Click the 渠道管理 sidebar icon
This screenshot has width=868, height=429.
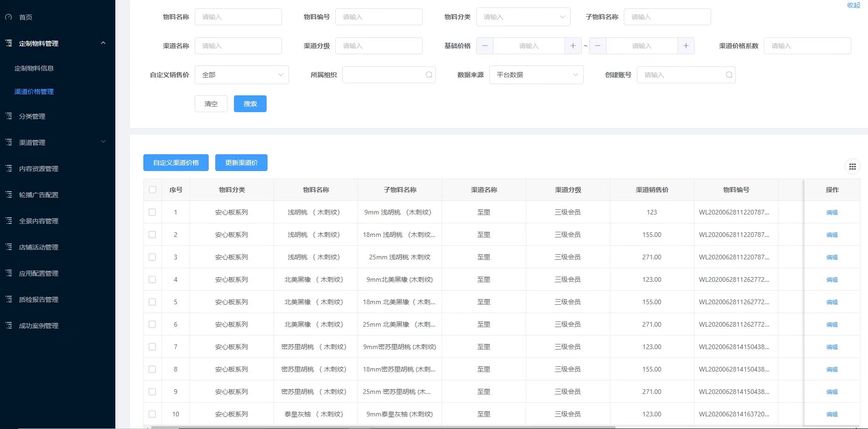8,142
